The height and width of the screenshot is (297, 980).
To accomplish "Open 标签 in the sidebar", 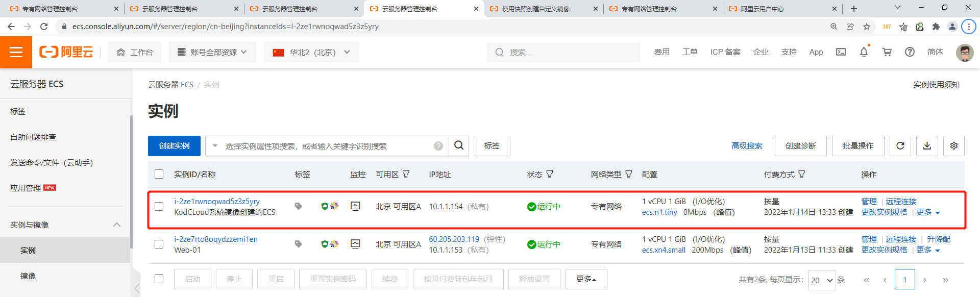I will [x=18, y=111].
